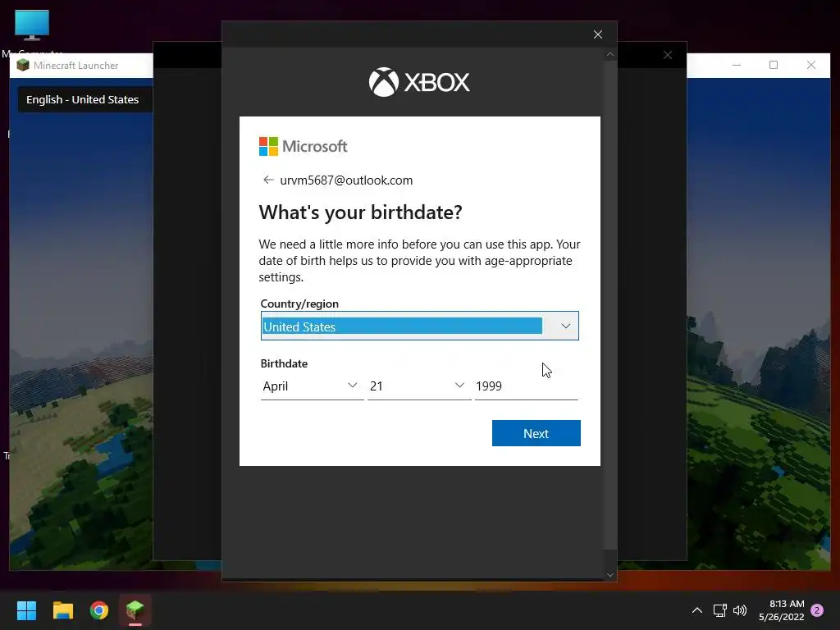This screenshot has width=840, height=630.
Task: Click the Minecraft Launcher title bar icon
Action: [x=22, y=66]
